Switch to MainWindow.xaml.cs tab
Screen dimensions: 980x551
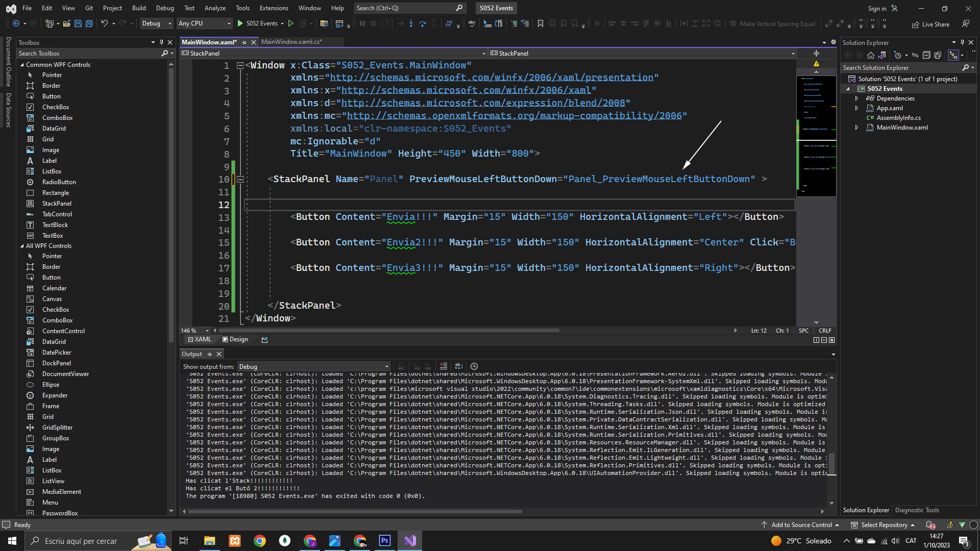(x=291, y=42)
